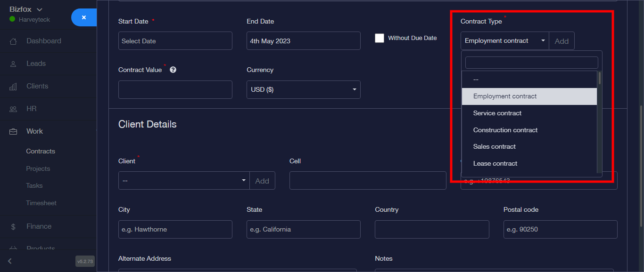
Task: Click the HR people icon
Action: (x=13, y=109)
